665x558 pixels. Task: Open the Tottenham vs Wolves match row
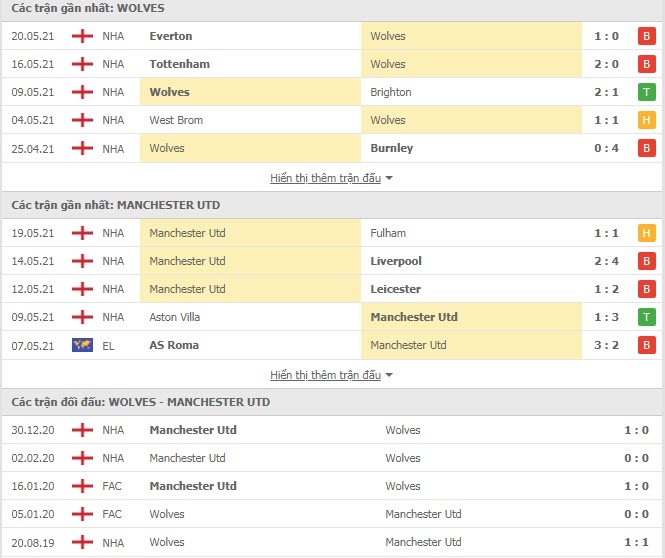pyautogui.click(x=332, y=64)
